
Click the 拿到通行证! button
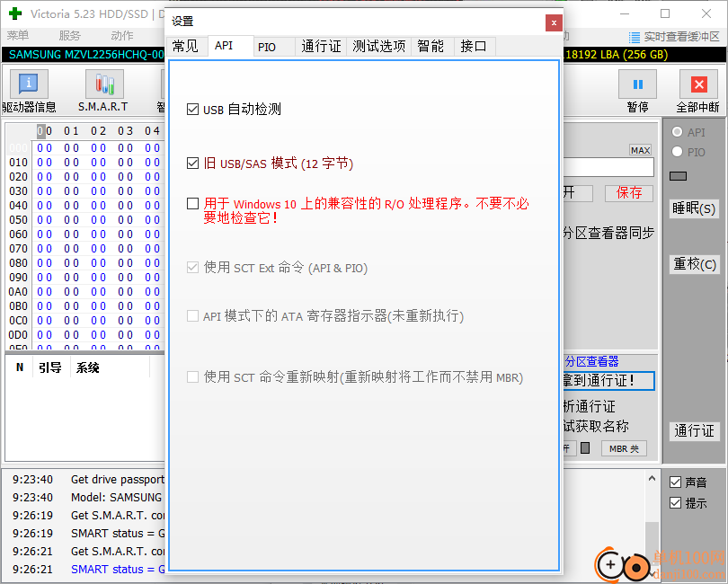click(608, 381)
